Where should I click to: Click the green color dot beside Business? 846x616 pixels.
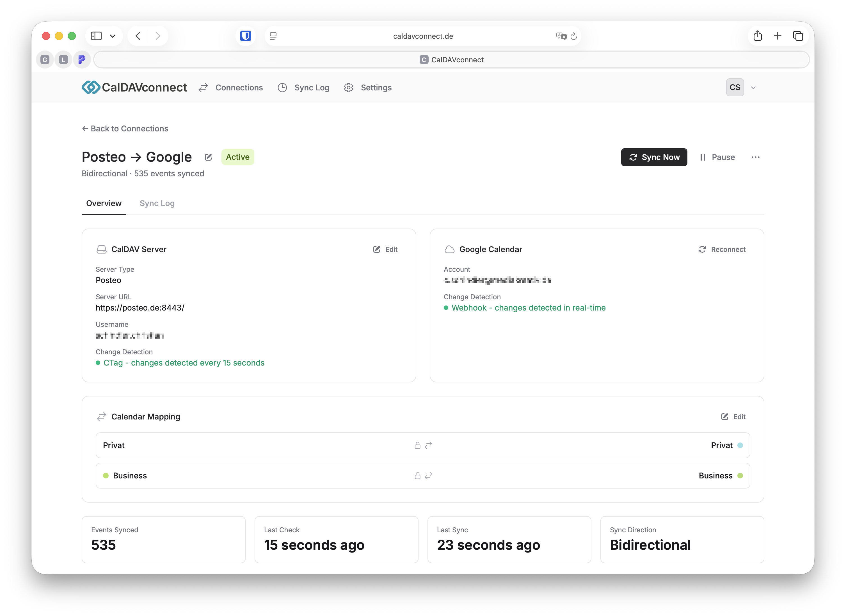(x=106, y=475)
